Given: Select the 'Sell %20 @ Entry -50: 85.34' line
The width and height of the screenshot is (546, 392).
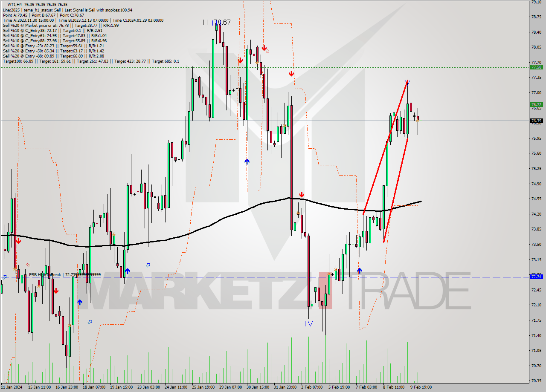Looking at the screenshot, I should (53, 51).
